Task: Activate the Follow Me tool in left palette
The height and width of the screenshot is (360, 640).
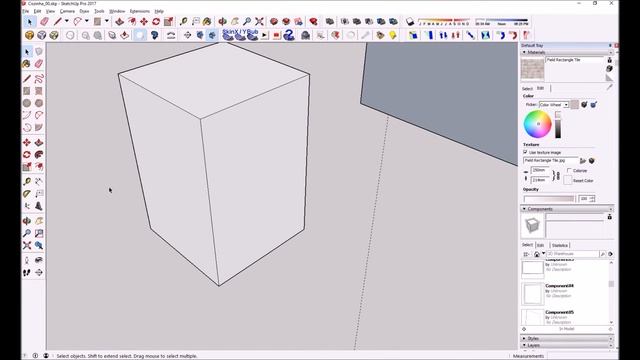Action: [39, 155]
